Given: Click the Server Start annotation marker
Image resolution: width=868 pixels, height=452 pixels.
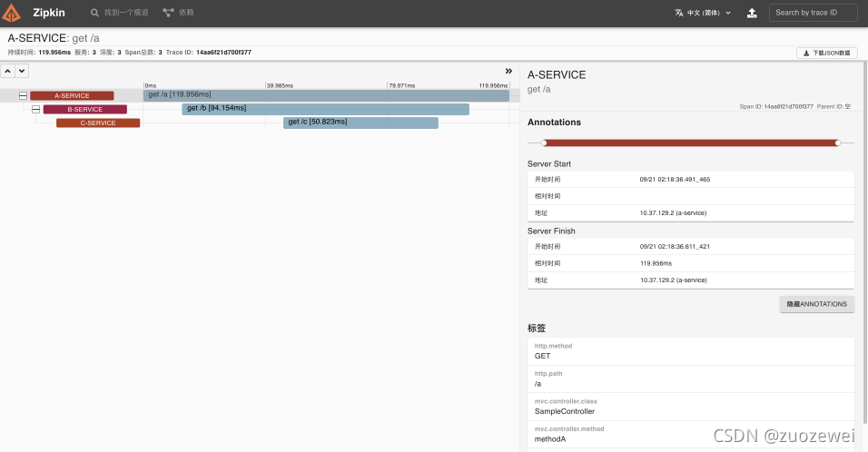Looking at the screenshot, I should pos(544,142).
